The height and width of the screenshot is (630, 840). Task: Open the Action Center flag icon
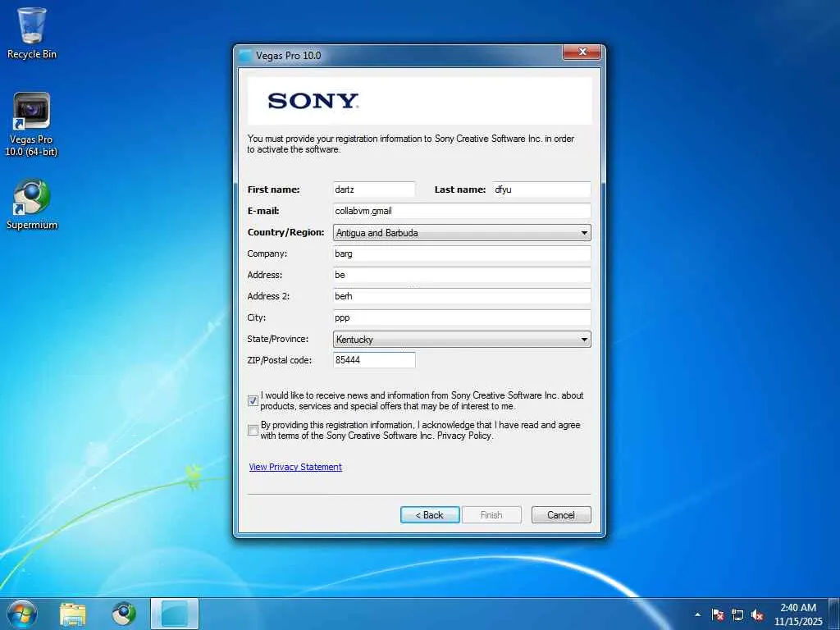[718, 614]
